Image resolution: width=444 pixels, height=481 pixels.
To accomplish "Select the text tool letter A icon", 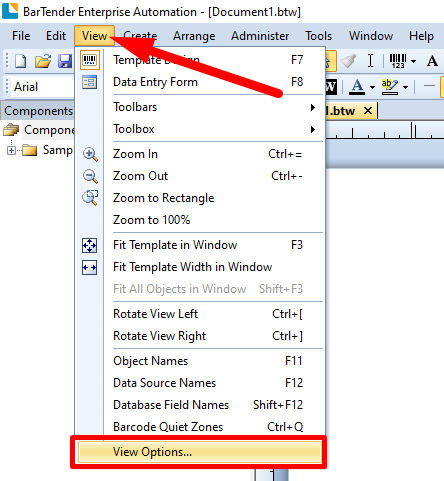I will 432,61.
